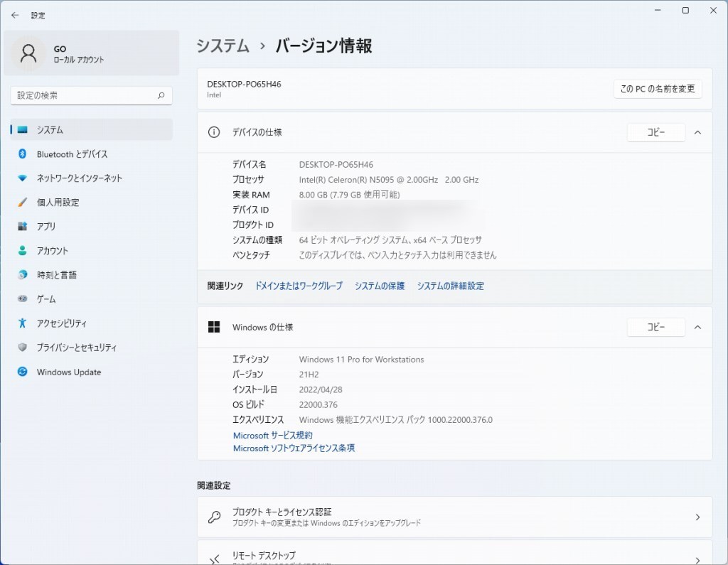Collapse the デバイスの仕様 section chevron
728x565 pixels.
click(697, 132)
